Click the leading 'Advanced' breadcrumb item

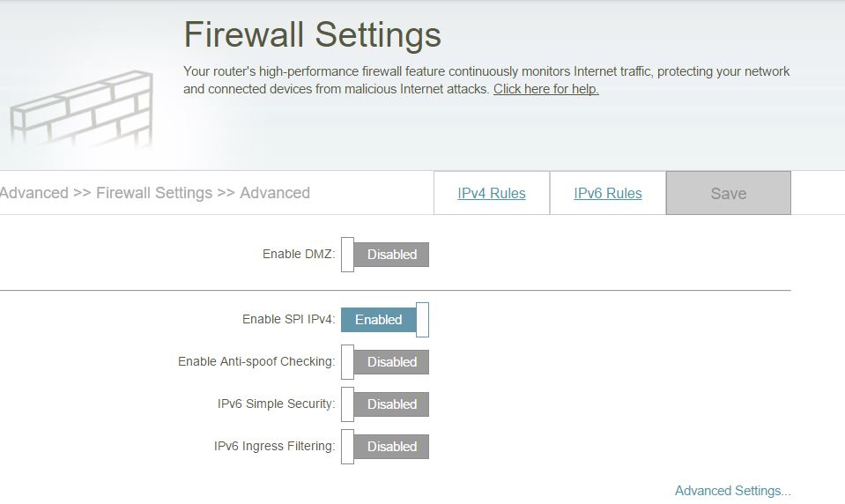pyautogui.click(x=34, y=193)
